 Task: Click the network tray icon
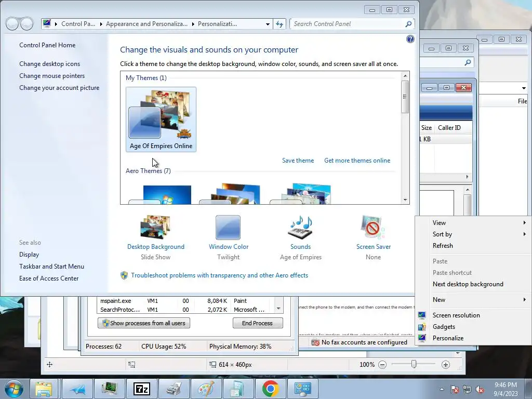click(x=467, y=389)
